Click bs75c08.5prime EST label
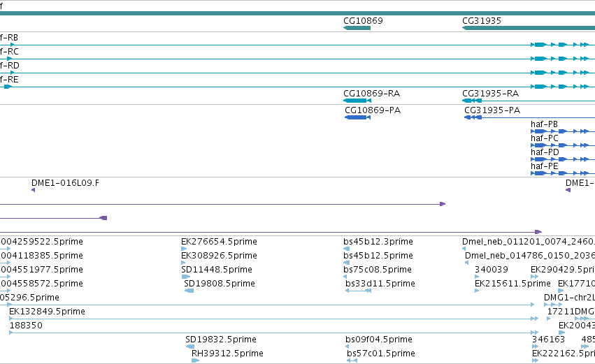The width and height of the screenshot is (595, 364). click(x=377, y=270)
